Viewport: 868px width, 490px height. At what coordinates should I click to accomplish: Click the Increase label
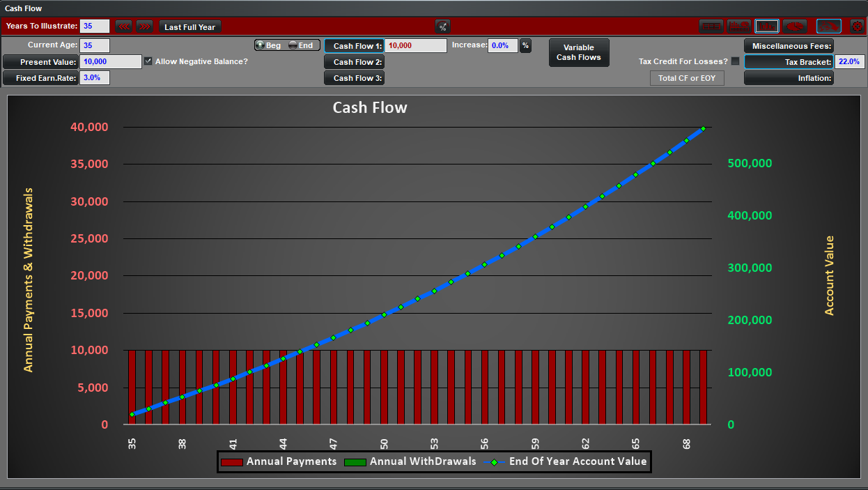pos(469,45)
